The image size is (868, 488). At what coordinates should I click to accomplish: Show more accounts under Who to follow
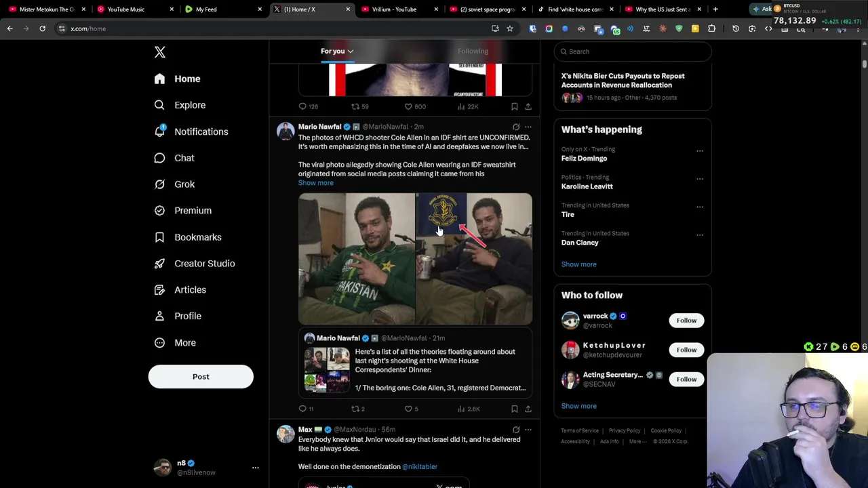[578, 406]
